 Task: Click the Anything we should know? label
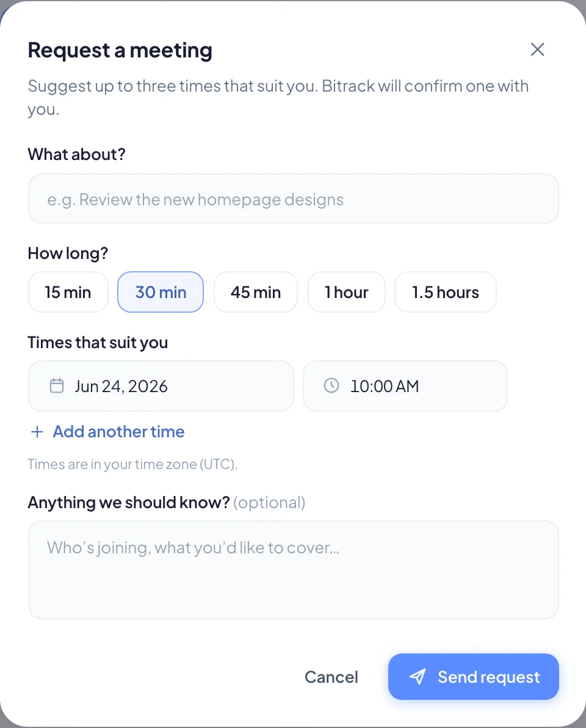pyautogui.click(x=129, y=503)
